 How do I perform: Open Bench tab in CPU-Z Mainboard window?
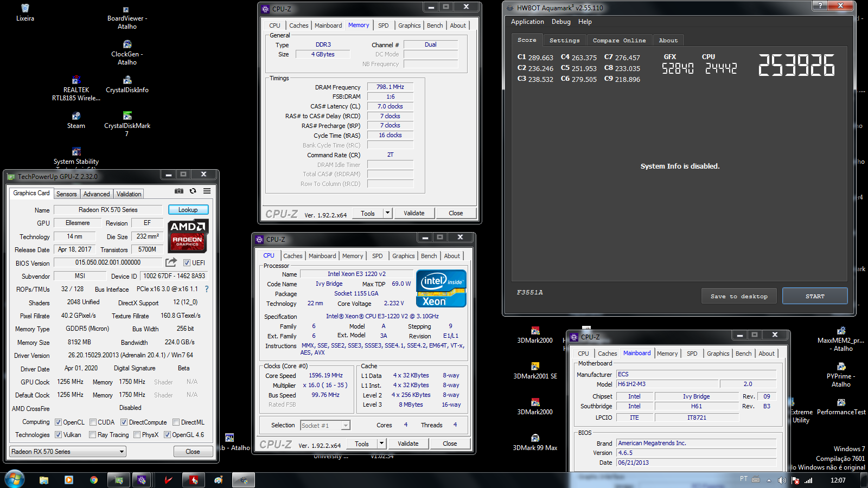click(x=743, y=354)
